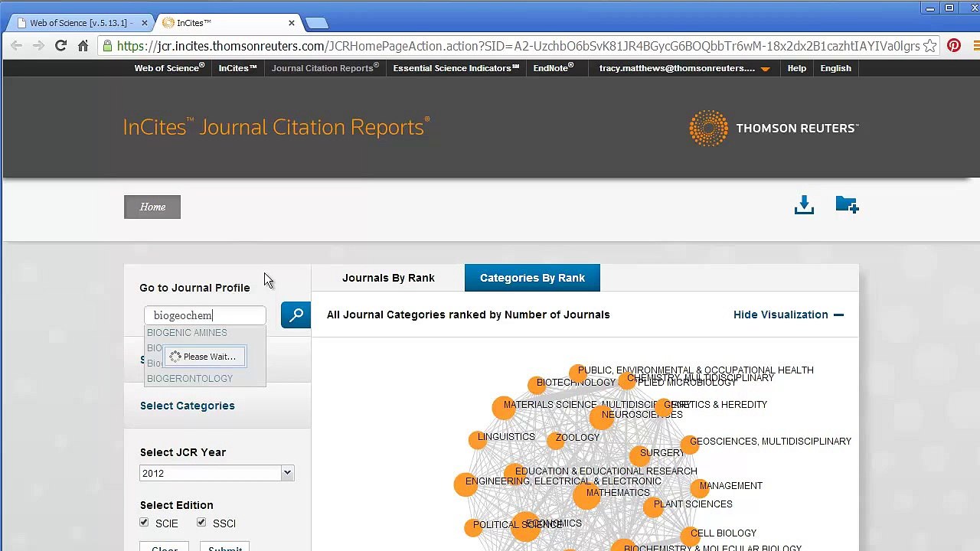Click the MATHEMATICS node label
The height and width of the screenshot is (551, 980).
click(618, 493)
